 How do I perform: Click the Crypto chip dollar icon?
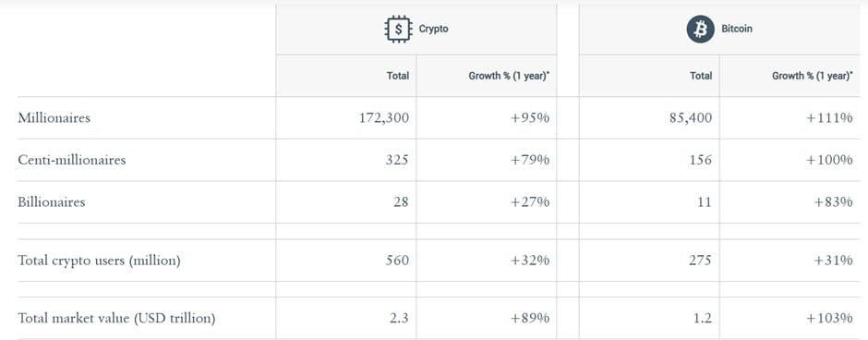pyautogui.click(x=398, y=30)
